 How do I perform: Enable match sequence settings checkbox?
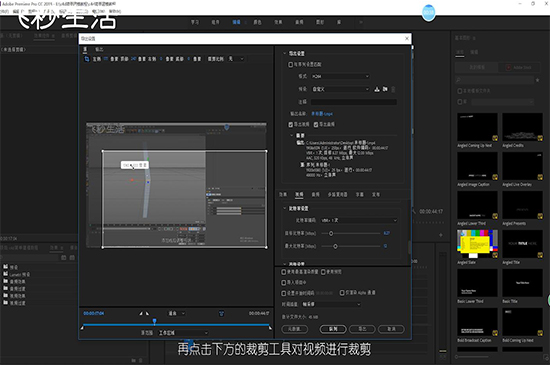tap(290, 65)
